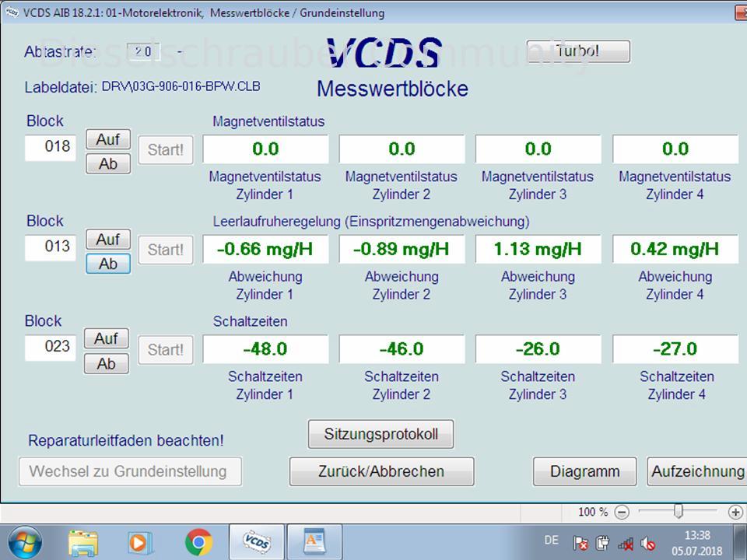Screen dimensions: 747x560
Task: Click the -0.89 mg/H deviation value
Action: (402, 249)
